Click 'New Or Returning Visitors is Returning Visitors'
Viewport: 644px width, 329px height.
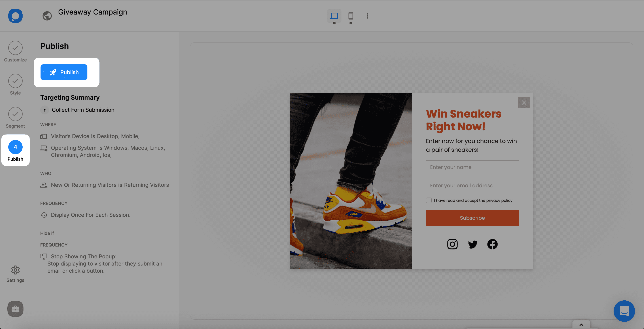[110, 185]
